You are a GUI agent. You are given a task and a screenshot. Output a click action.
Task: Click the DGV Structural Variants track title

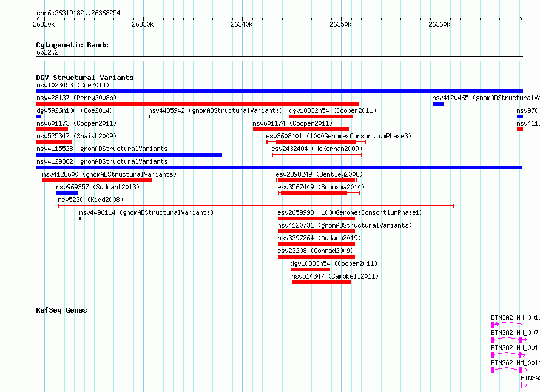click(x=85, y=78)
